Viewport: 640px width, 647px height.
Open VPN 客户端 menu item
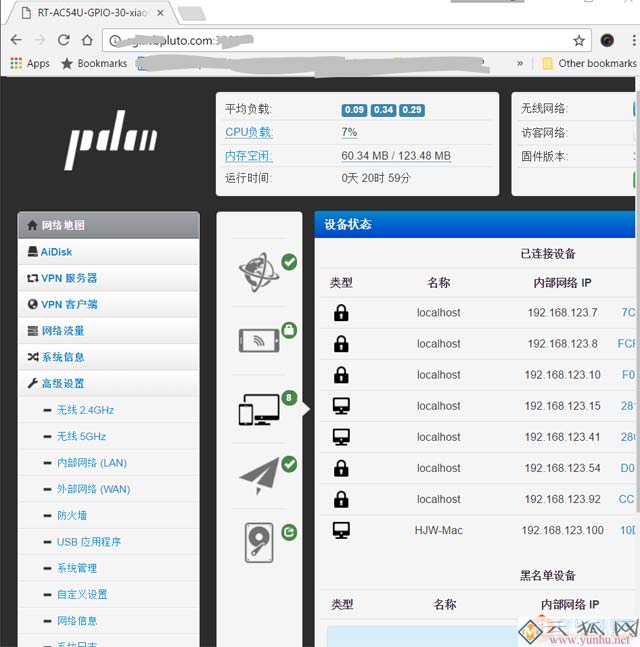109,305
